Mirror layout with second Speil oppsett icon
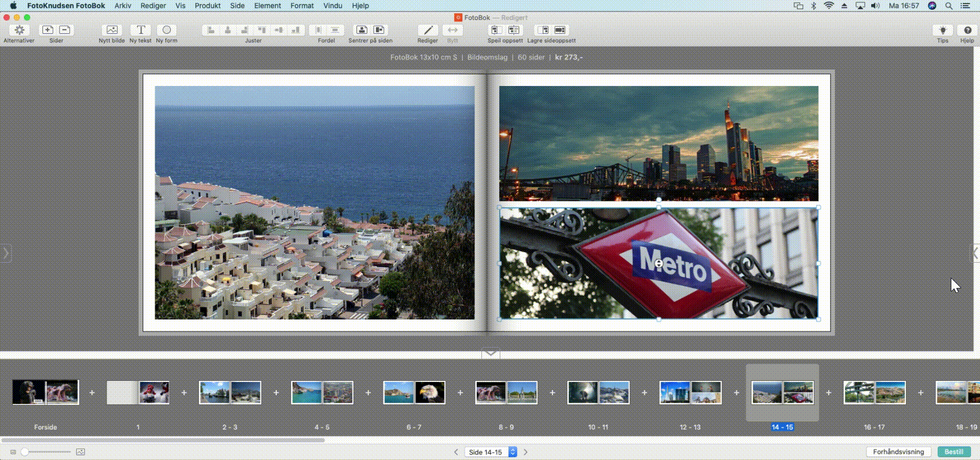Screen dimensions: 980x460 click(514, 30)
